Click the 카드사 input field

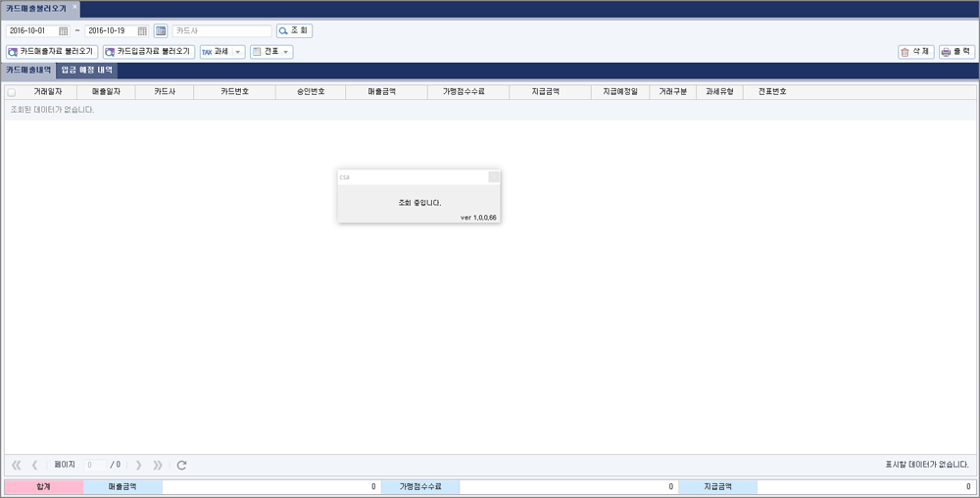pyautogui.click(x=221, y=30)
